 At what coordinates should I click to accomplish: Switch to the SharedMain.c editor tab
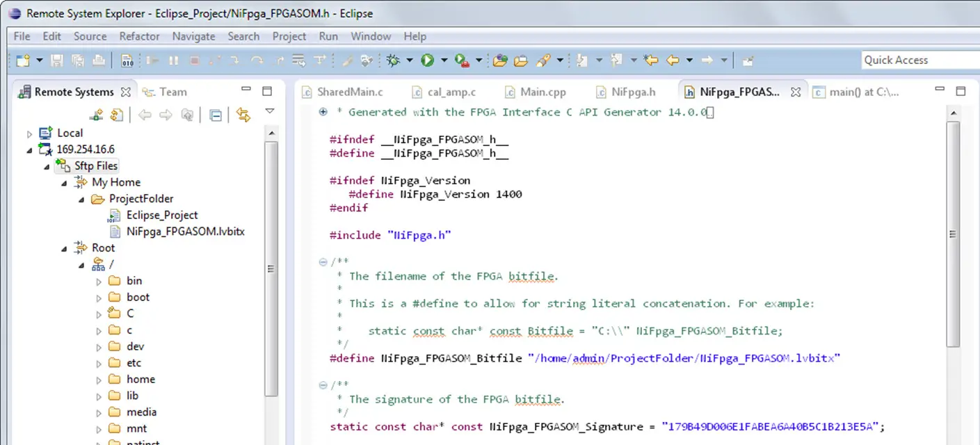pyautogui.click(x=349, y=92)
